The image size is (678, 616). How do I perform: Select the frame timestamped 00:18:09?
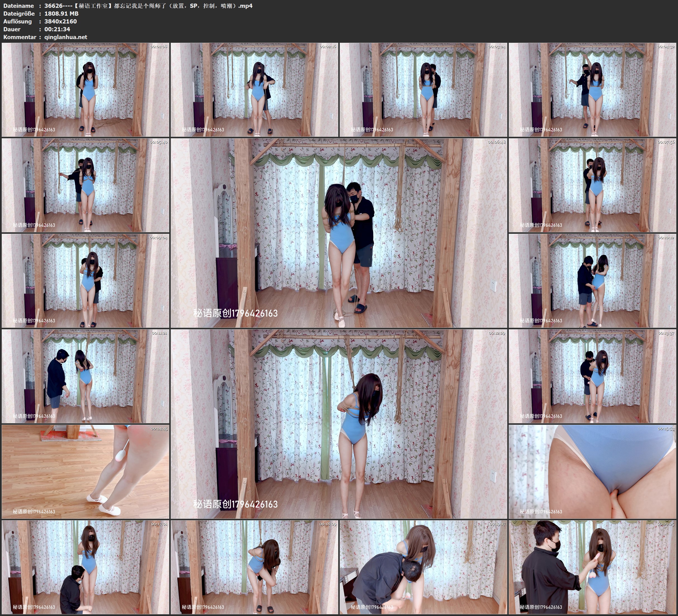coord(254,567)
